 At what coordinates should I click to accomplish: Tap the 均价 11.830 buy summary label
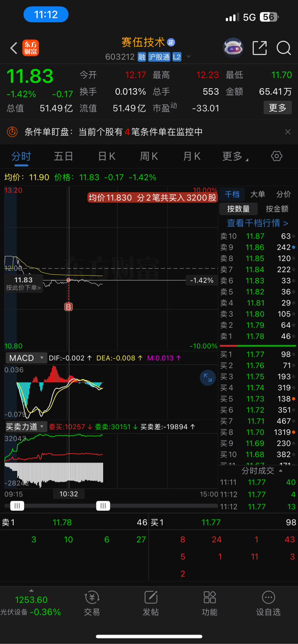pyautogui.click(x=152, y=198)
